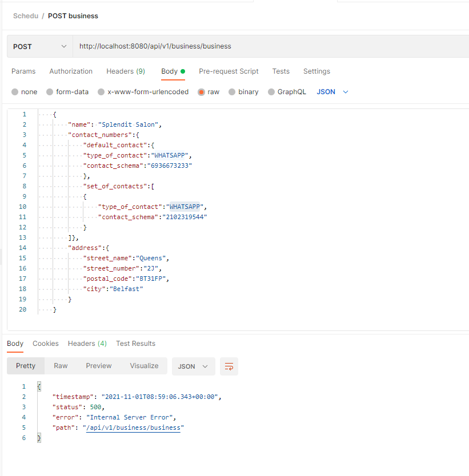
Task: Select the request Body tab
Action: [173, 71]
